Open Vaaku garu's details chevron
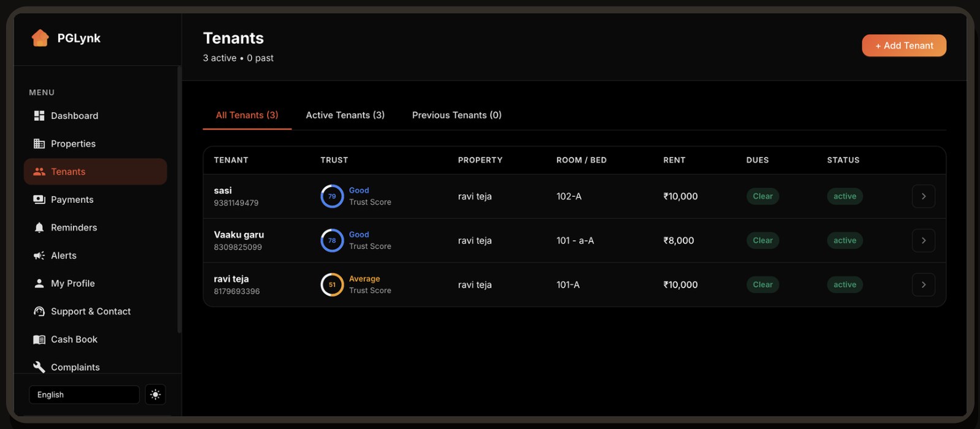Viewport: 980px width, 429px height. point(924,240)
